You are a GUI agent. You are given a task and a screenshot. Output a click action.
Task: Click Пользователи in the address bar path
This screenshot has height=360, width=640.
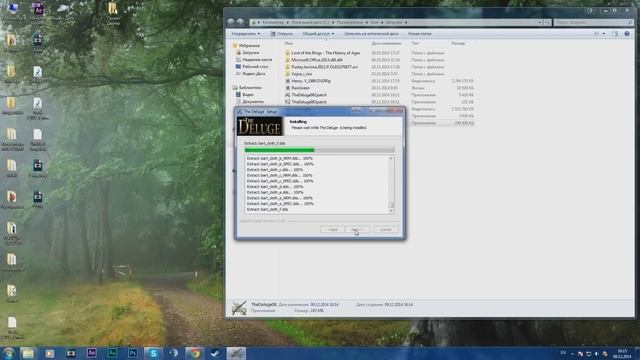coord(350,22)
